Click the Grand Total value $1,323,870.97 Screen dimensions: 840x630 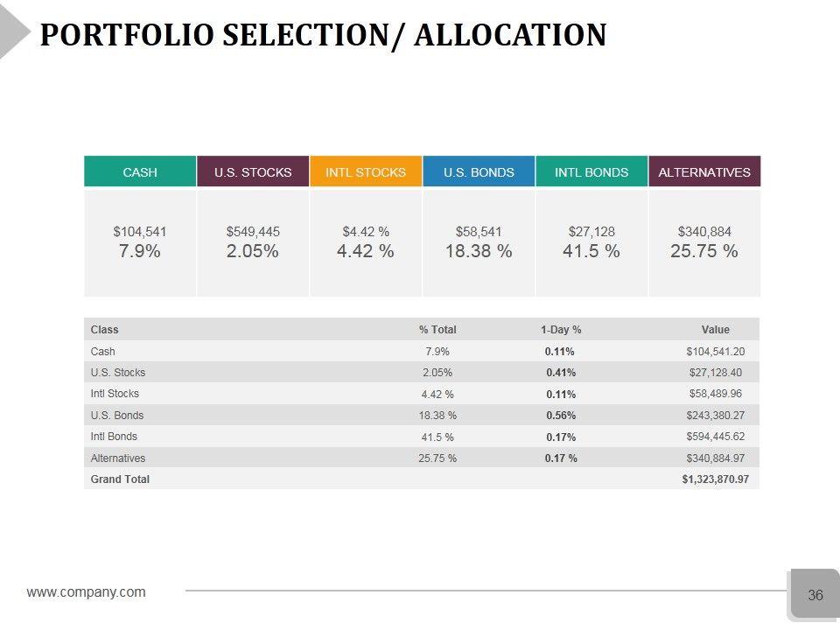click(x=715, y=479)
